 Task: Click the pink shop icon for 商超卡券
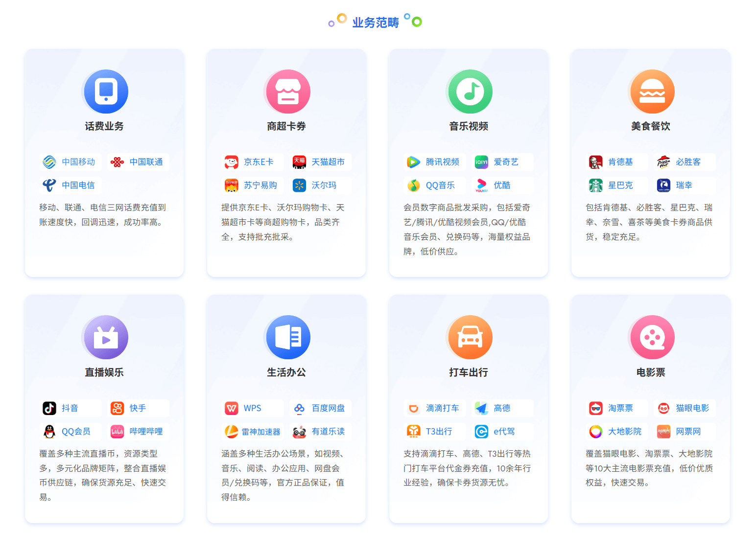point(288,92)
